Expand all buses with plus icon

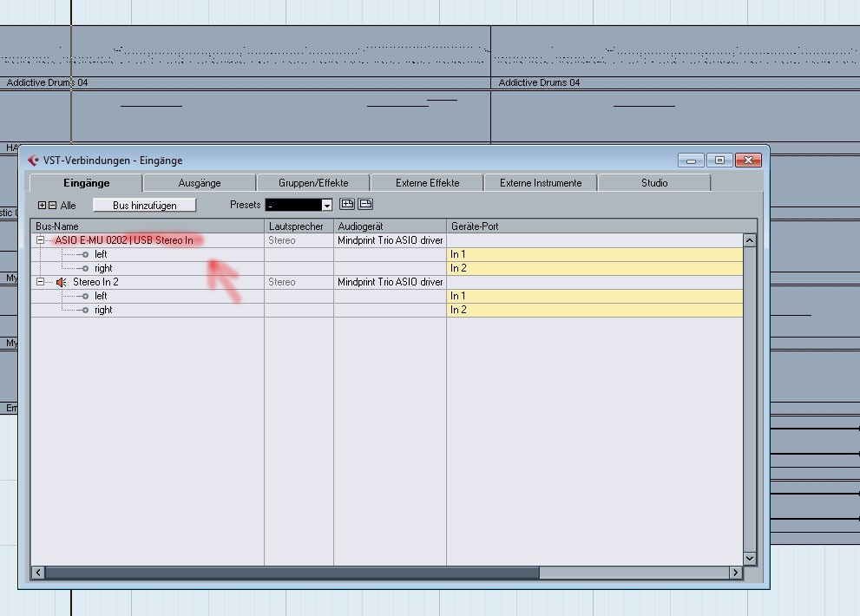tap(42, 205)
